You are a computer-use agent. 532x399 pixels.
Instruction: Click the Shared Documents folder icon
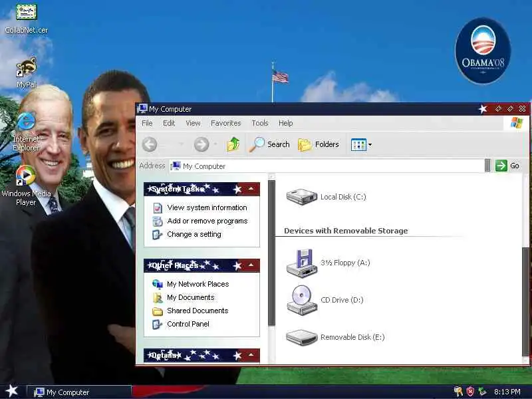[x=158, y=311]
